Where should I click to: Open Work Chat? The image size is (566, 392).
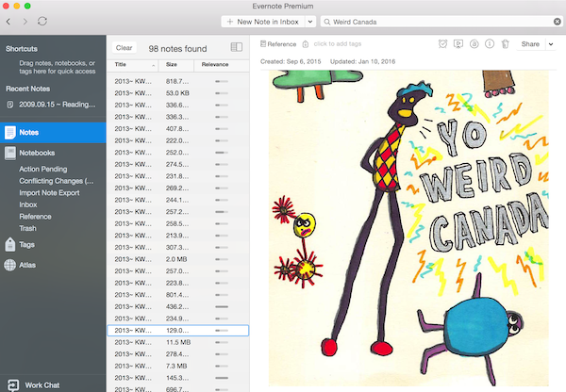(x=42, y=385)
